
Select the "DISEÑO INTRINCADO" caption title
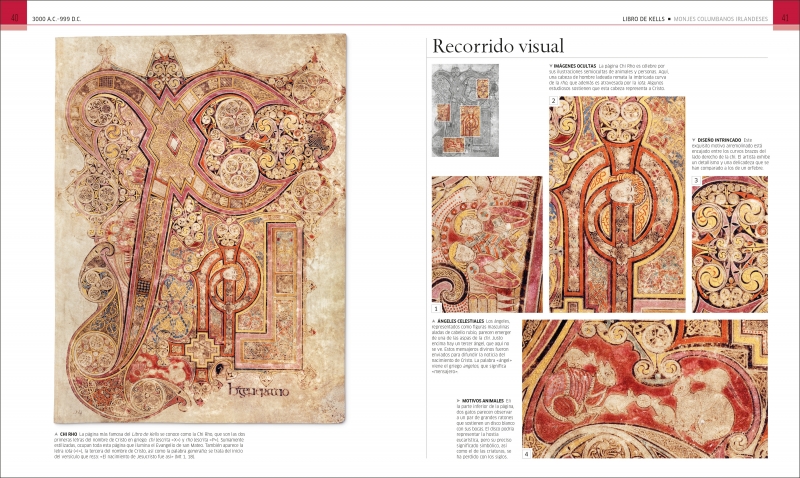(x=719, y=140)
